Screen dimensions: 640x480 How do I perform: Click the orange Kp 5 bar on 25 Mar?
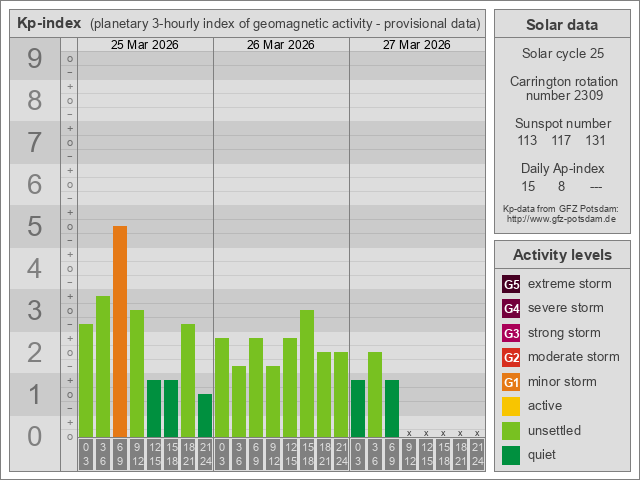tap(120, 330)
